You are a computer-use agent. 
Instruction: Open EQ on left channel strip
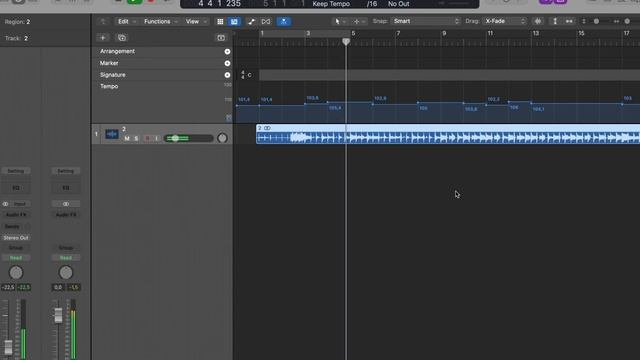coord(16,188)
